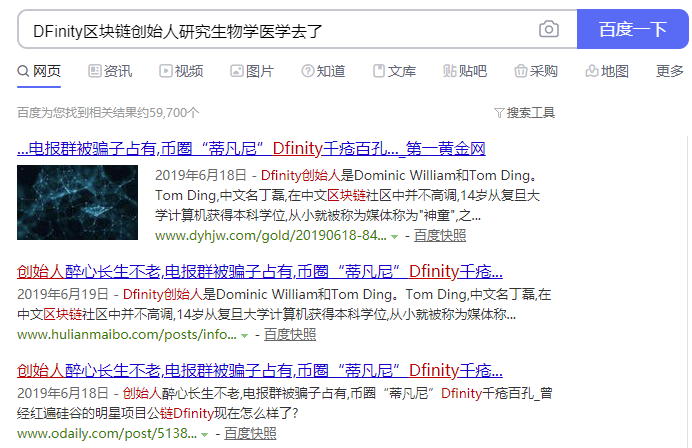Open the 文库 tab
The width and height of the screenshot is (692, 448).
coord(394,71)
